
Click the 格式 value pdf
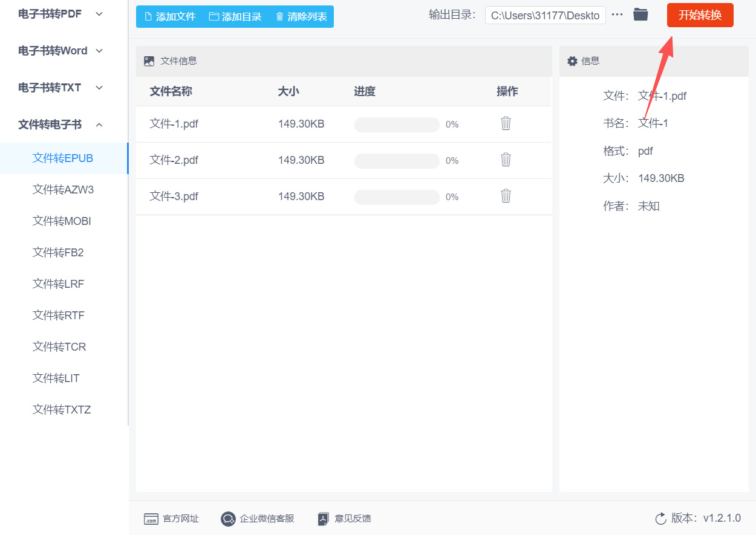pos(645,151)
